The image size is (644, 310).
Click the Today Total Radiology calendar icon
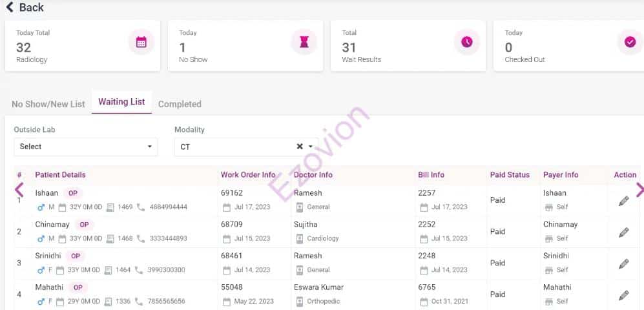click(x=141, y=42)
